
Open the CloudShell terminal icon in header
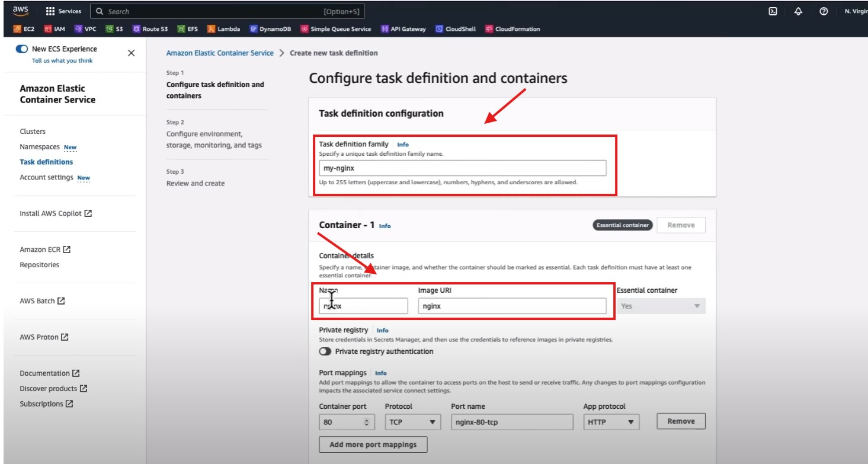[773, 11]
